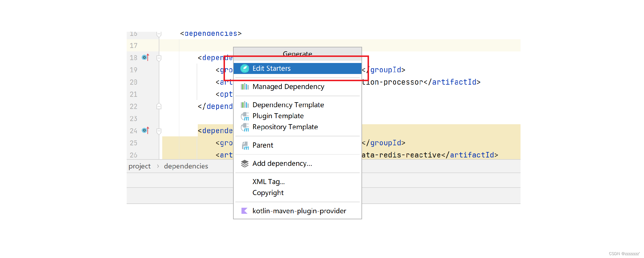Select Edit Starters in the Generate menu
644x258 pixels.
tap(297, 68)
